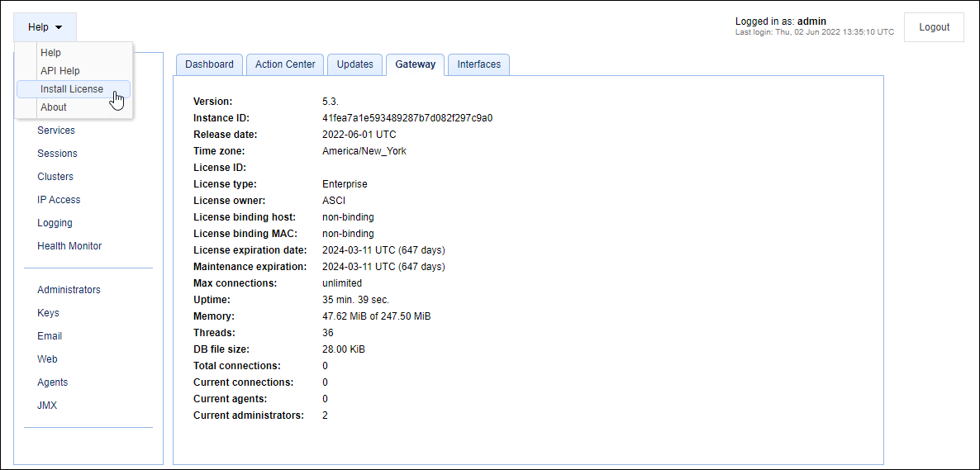Click the License ID label
This screenshot has width=980, height=470.
tap(219, 168)
